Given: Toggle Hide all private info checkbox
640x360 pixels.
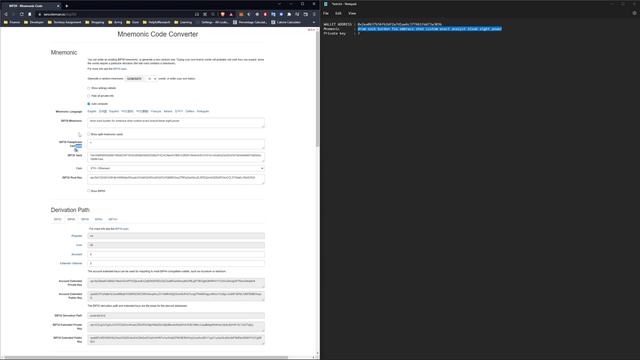Looking at the screenshot, I should 89,96.
